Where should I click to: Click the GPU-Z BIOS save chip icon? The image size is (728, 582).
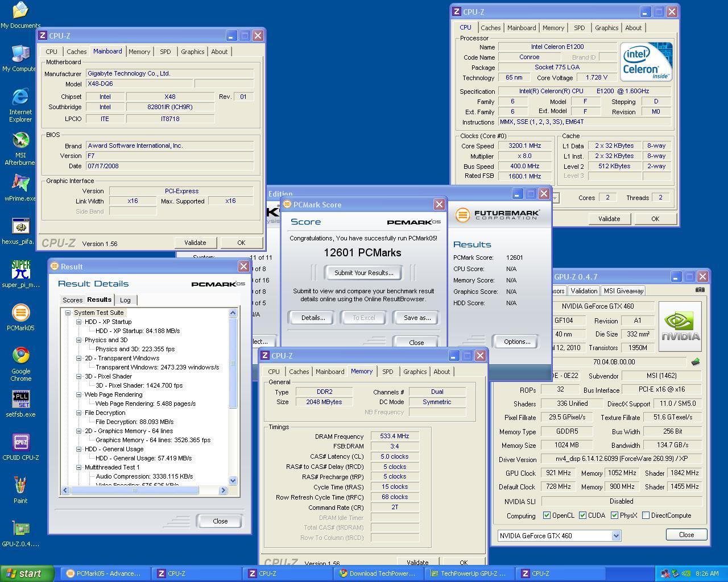(695, 361)
